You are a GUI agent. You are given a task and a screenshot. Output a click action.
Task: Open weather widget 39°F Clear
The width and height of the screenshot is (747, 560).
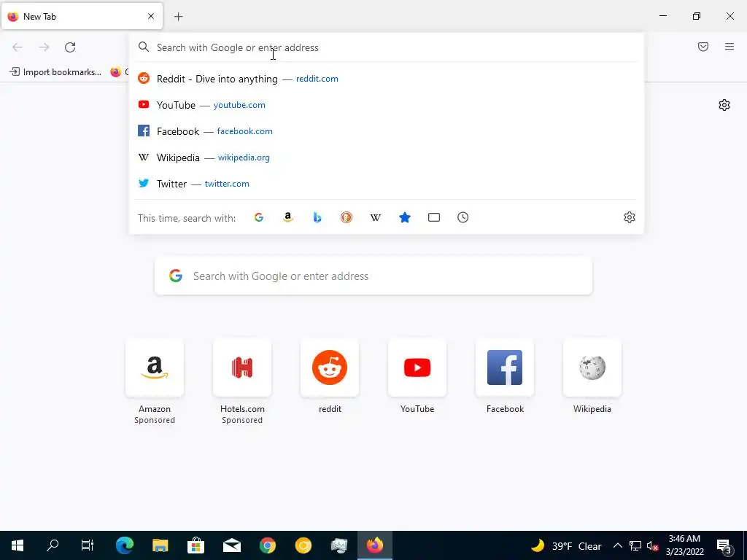coord(566,545)
